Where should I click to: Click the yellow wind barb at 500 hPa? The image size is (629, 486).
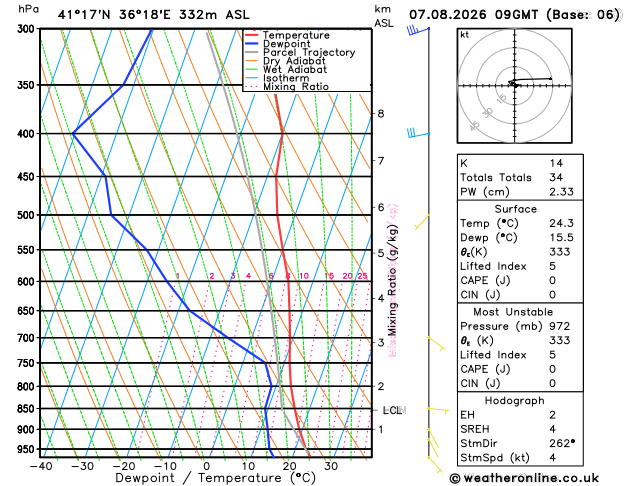point(422,223)
